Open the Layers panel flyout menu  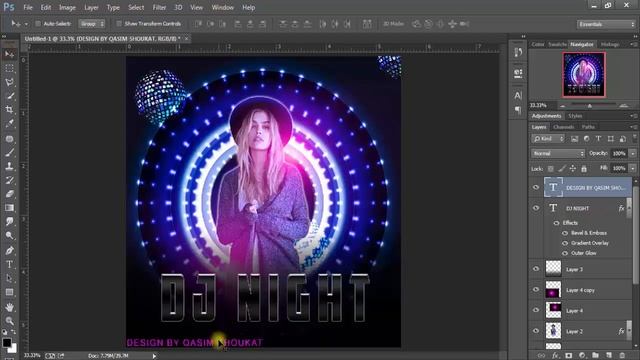[634, 127]
